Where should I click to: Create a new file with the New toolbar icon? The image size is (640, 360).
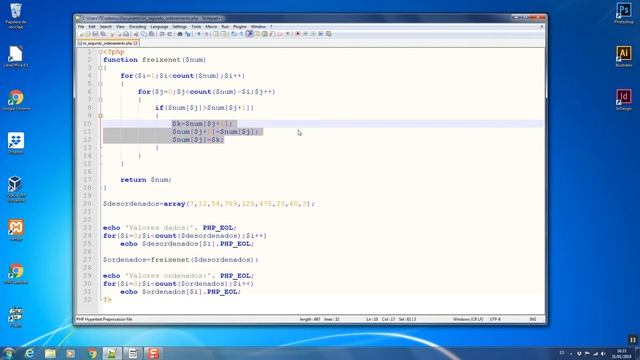(x=82, y=34)
